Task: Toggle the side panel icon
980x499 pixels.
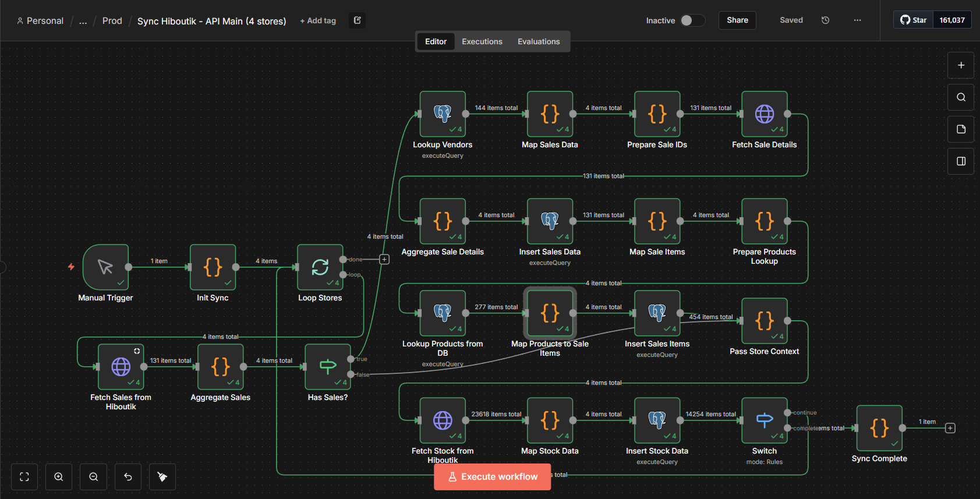Action: (961, 161)
